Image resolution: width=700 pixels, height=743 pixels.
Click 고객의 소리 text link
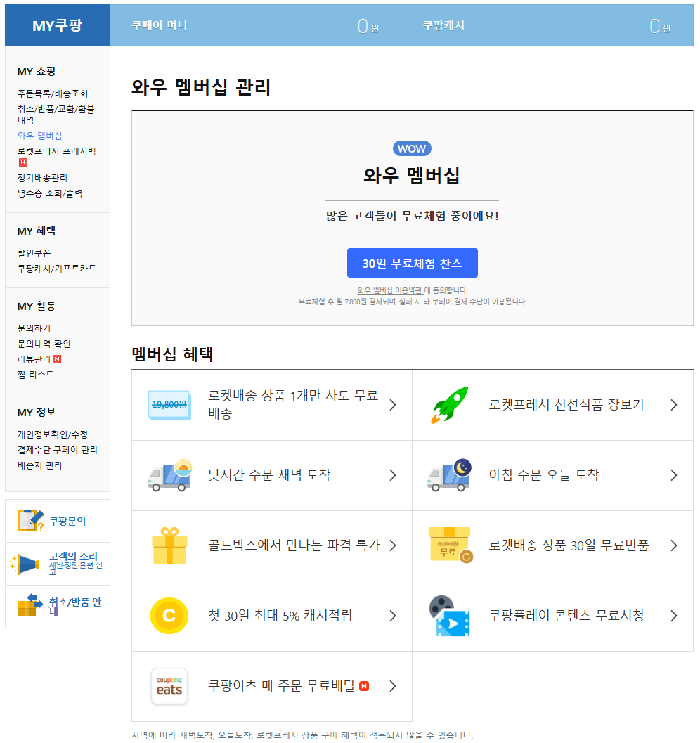[x=73, y=556]
